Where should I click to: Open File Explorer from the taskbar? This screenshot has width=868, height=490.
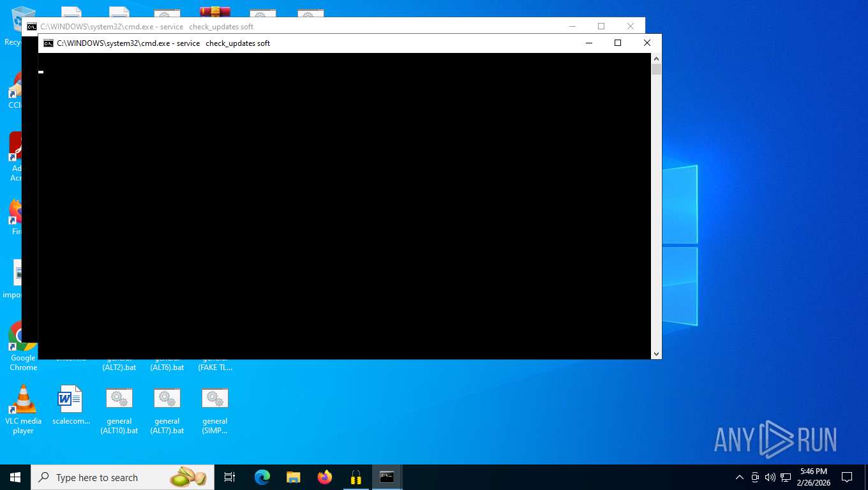pyautogui.click(x=293, y=477)
